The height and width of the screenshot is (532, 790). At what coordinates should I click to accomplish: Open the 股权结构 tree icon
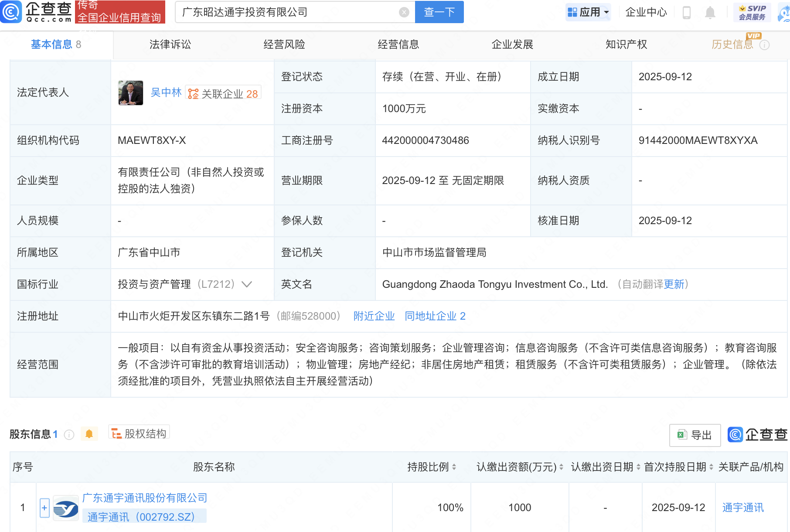116,433
